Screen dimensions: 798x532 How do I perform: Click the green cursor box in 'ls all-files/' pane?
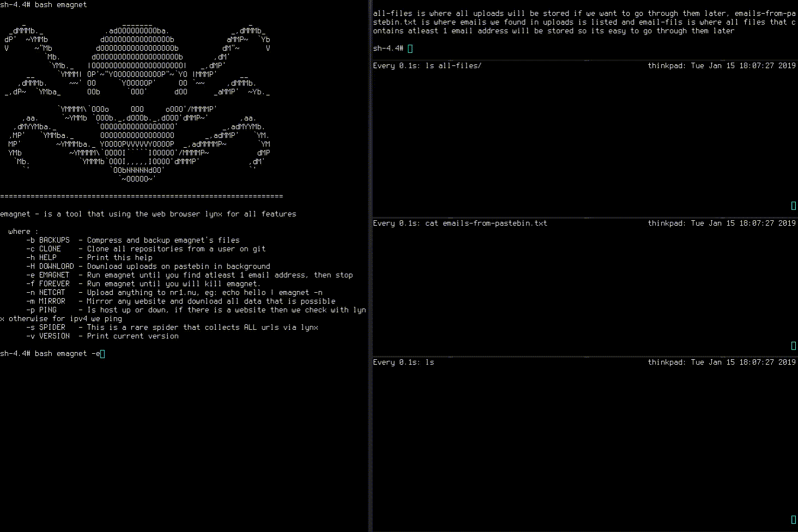794,205
